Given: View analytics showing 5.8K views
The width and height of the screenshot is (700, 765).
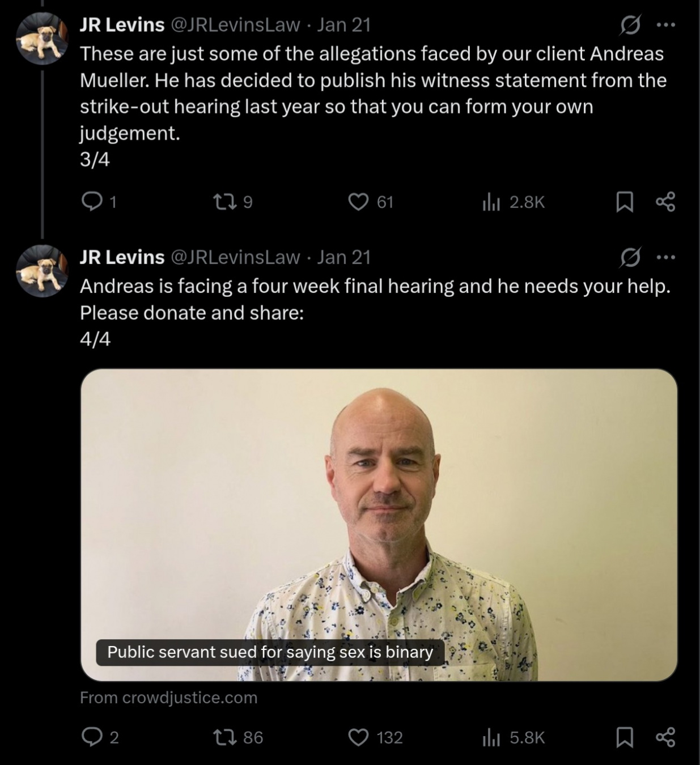Looking at the screenshot, I should (x=491, y=737).
